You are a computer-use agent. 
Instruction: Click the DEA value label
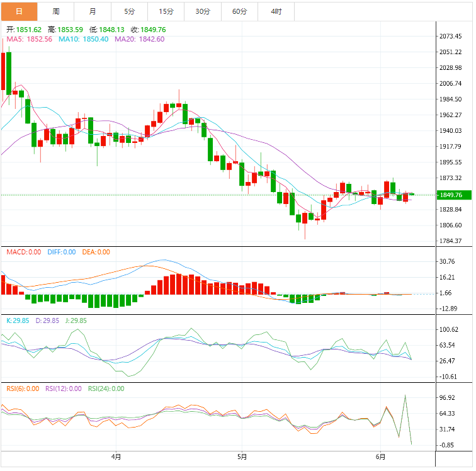(x=96, y=252)
